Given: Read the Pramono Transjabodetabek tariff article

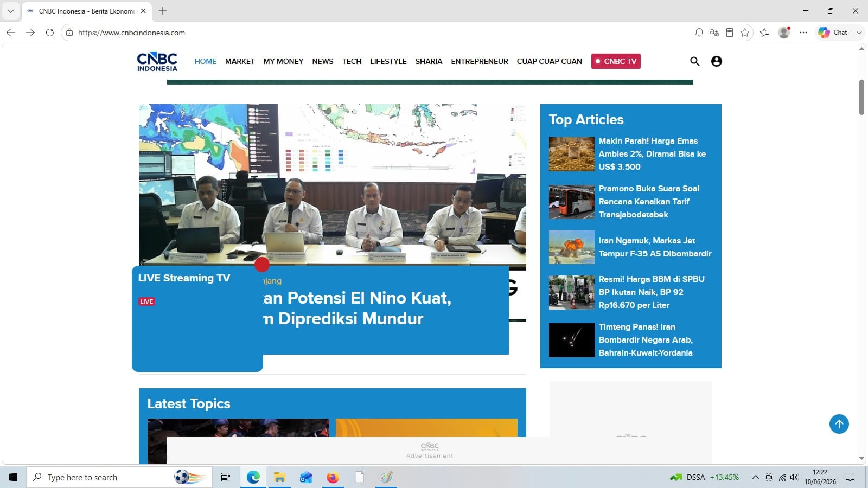Looking at the screenshot, I should (x=649, y=202).
